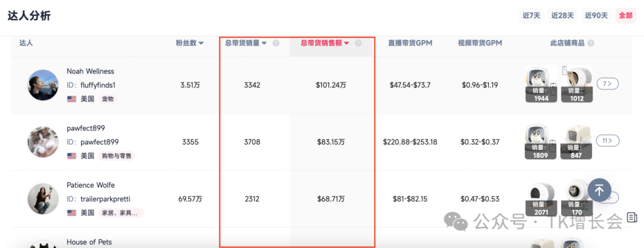The image size is (644, 248).
Task: Click help icon beside 此店铺商品 header
Action: point(590,44)
